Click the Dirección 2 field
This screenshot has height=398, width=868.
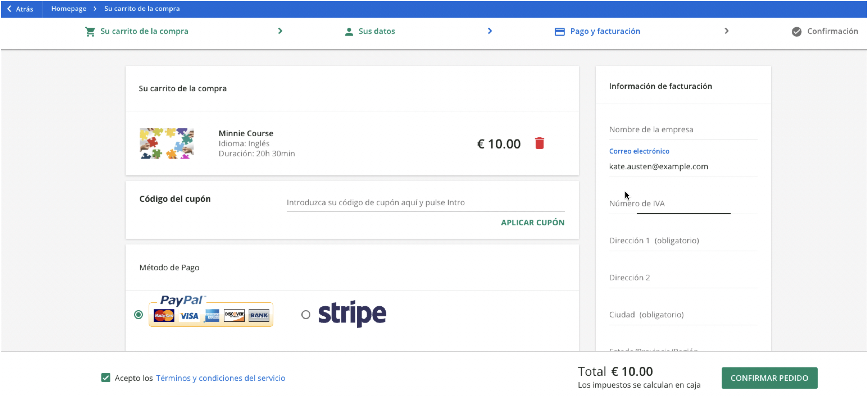[x=683, y=277]
